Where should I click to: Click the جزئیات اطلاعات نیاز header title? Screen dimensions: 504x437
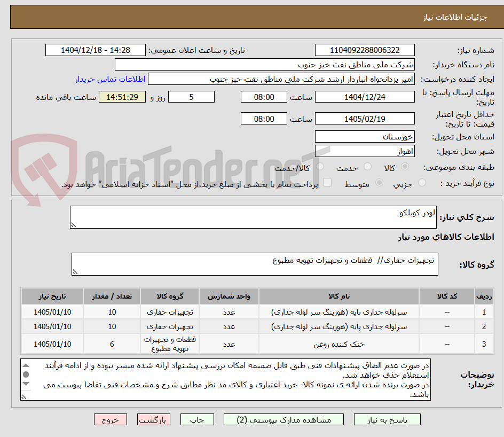(454, 17)
